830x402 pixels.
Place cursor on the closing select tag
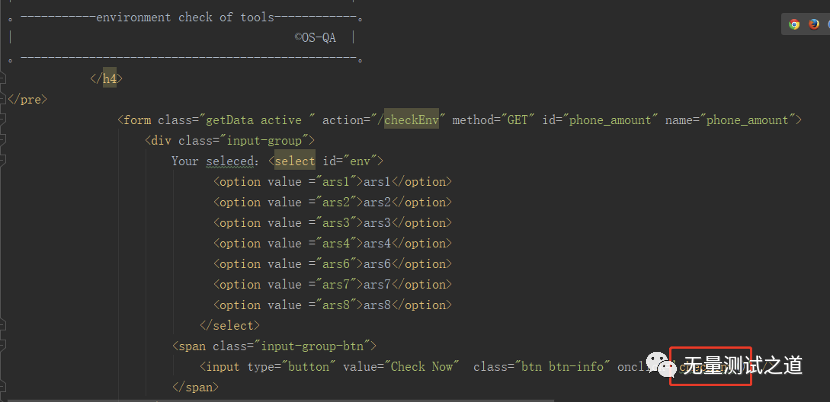click(x=230, y=325)
